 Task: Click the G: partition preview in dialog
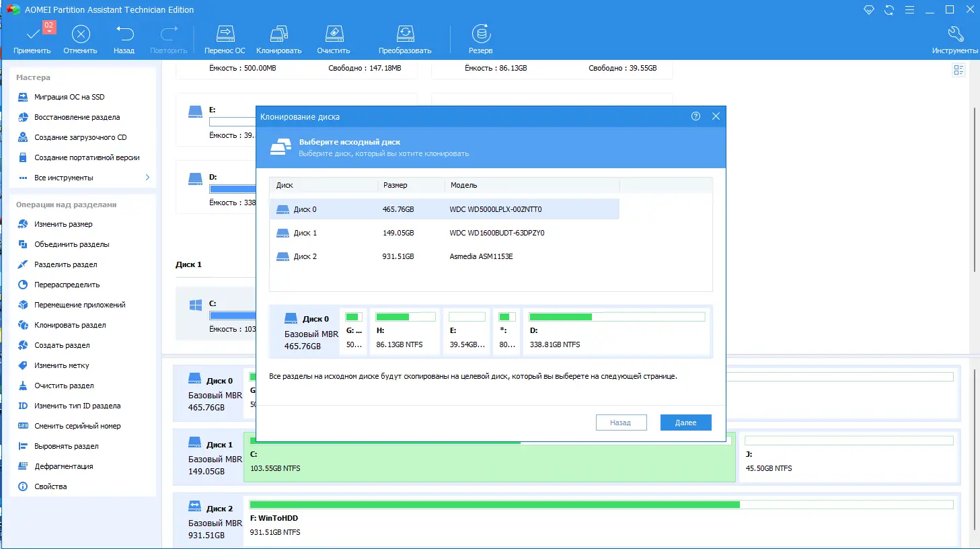tap(354, 330)
